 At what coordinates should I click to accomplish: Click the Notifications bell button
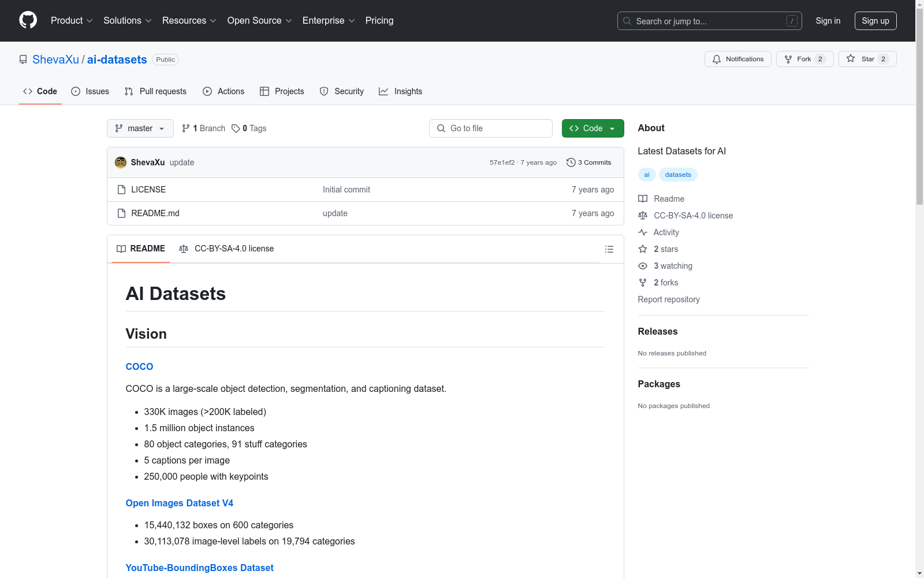tap(738, 59)
